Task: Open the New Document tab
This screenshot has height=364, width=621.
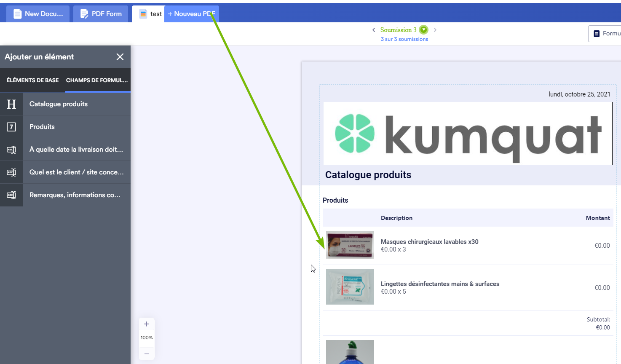Action: 38,14
